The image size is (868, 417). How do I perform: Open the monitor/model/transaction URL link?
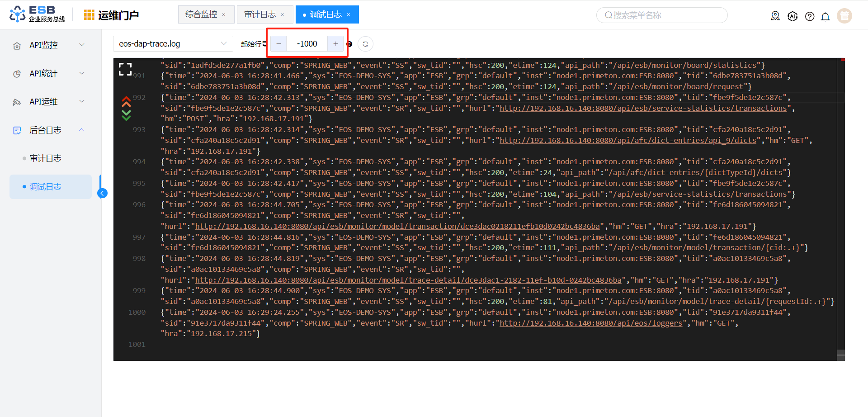(x=397, y=226)
